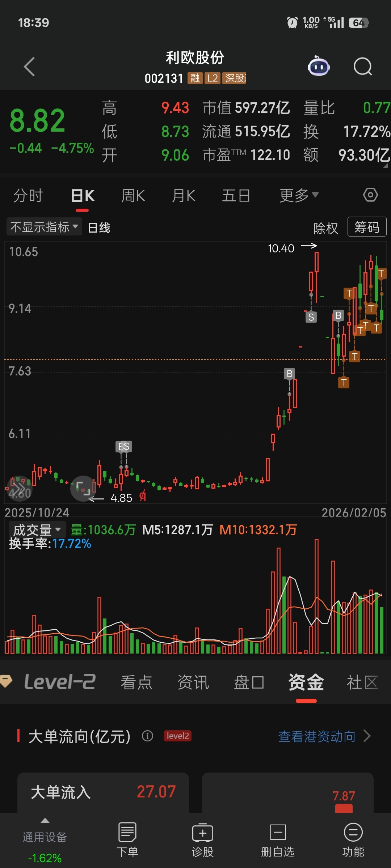Tap the L2 badge under stock name
This screenshot has width=391, height=868.
pyautogui.click(x=213, y=78)
